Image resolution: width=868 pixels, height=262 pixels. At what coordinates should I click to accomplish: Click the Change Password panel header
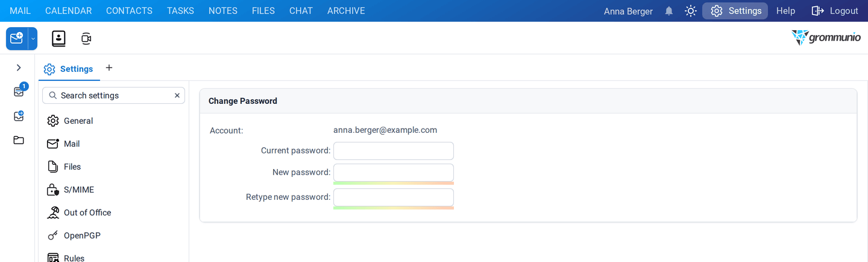tap(528, 101)
